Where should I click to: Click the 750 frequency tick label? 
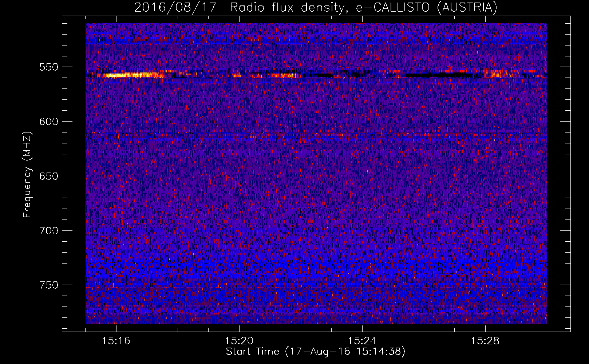(49, 285)
